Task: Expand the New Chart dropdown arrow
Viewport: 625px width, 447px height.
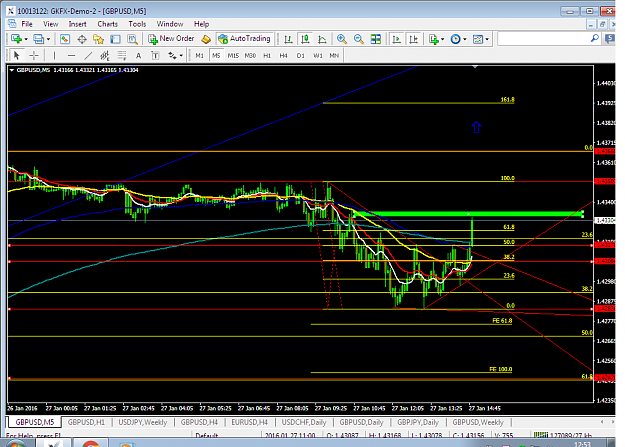Action: click(x=26, y=39)
